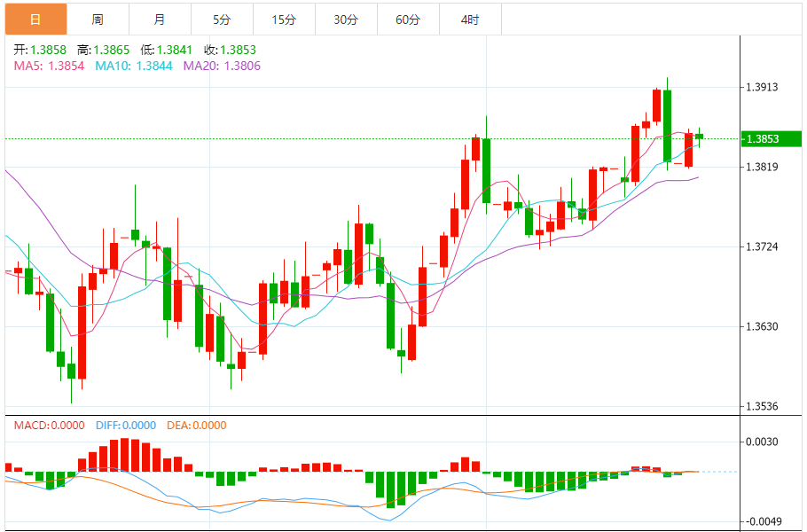This screenshot has height=532, width=807.
Task: Click the MA10: 1.3844 label
Action: (x=134, y=66)
